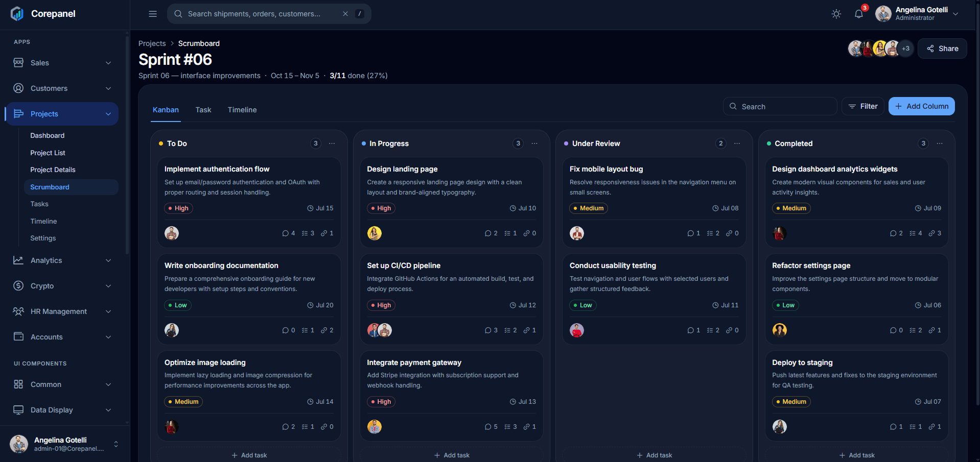Expand the Analytics sidebar section

tap(62, 260)
